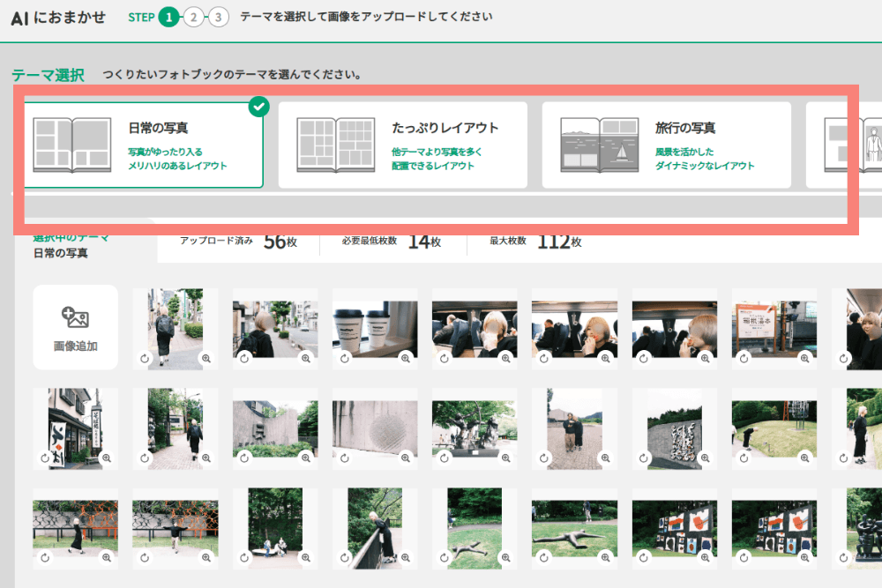Click the 最大枚数 112枚 value
This screenshot has height=588, width=882.
(535, 242)
